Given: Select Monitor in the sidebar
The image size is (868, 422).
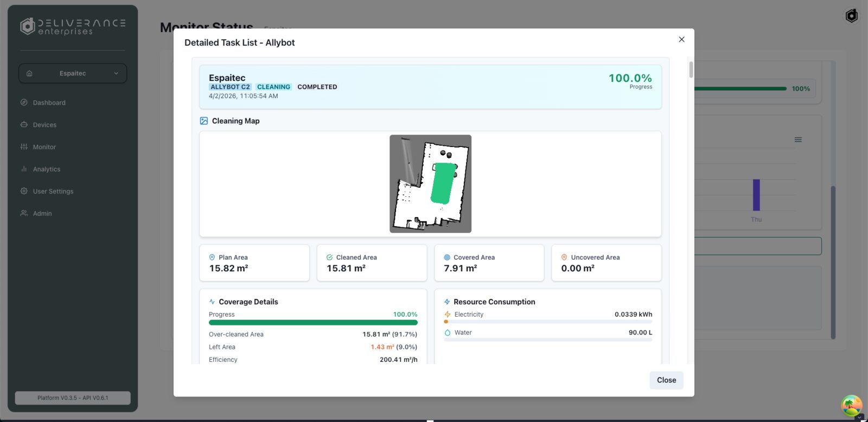Looking at the screenshot, I should tap(44, 147).
